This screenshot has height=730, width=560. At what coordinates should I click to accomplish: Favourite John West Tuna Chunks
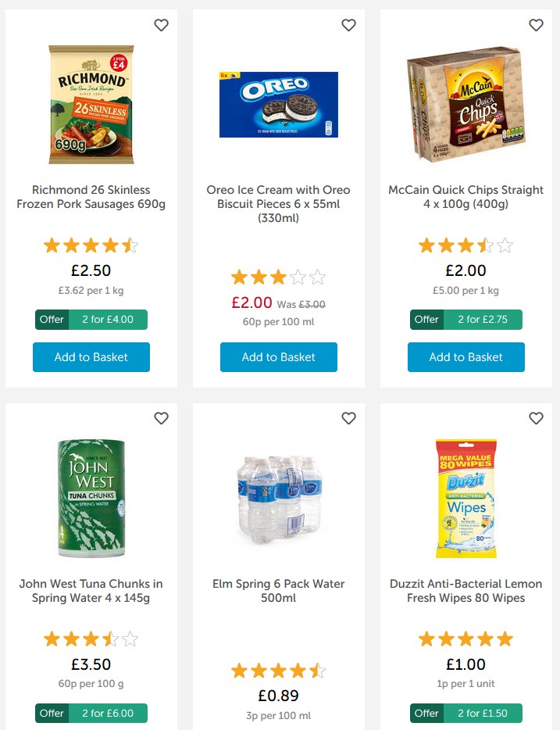(x=161, y=418)
